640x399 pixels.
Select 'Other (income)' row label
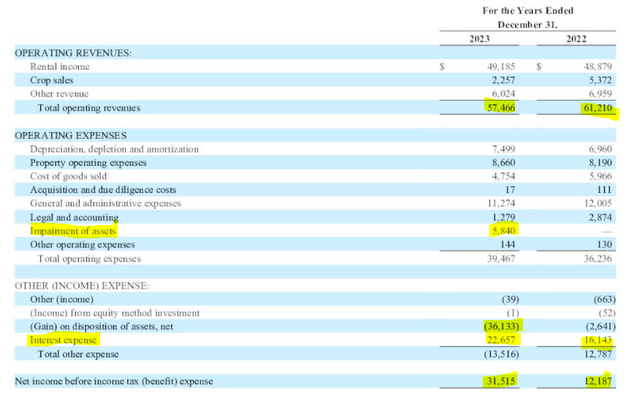pyautogui.click(x=62, y=300)
